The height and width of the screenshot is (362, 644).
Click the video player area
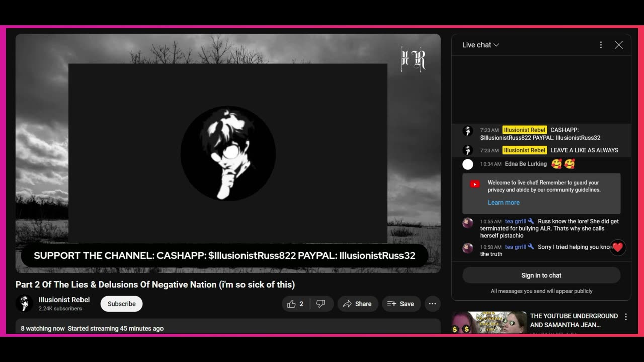tap(228, 153)
